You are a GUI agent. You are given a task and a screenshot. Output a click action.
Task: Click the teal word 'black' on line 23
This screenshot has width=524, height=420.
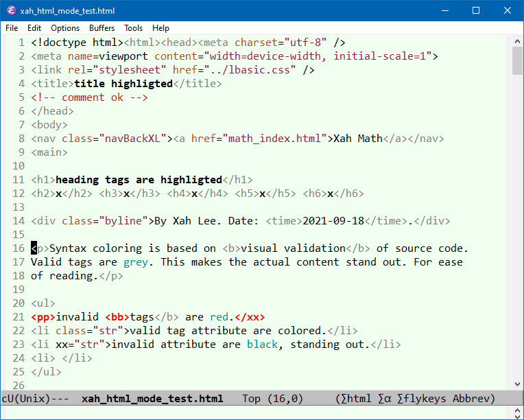tap(262, 344)
